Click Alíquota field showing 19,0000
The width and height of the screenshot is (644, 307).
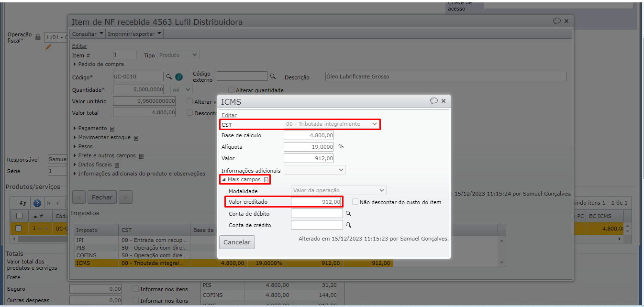(309, 147)
